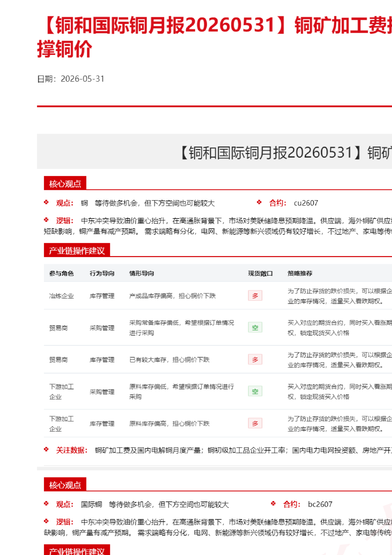Click the 核心观点 header above the bc2607 contract
The height and width of the screenshot is (555, 392).
click(x=65, y=485)
